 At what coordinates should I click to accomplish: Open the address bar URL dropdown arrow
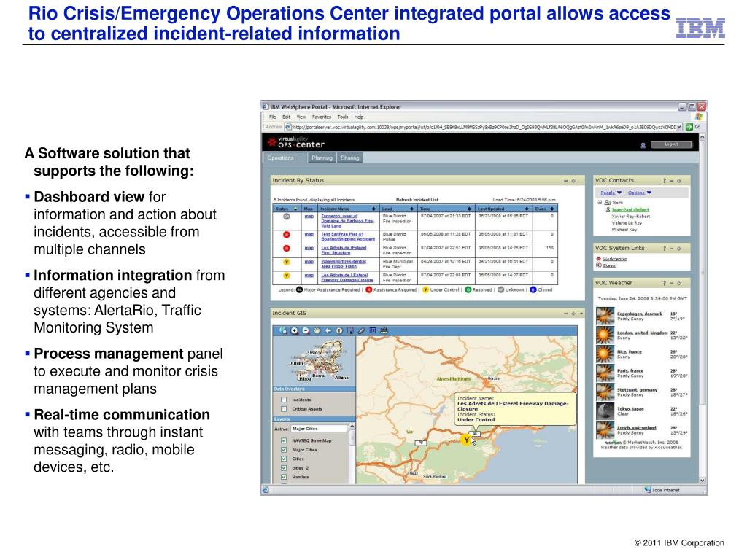point(679,127)
